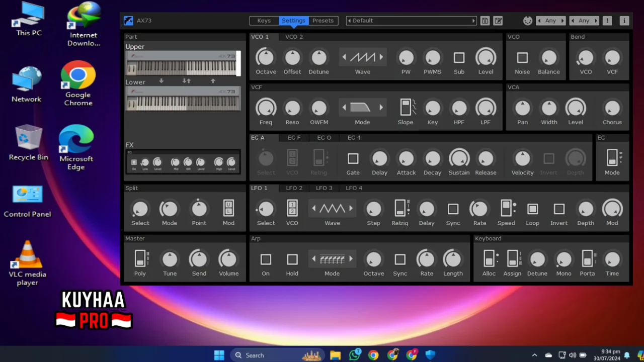Switch to the Presets tab

323,21
